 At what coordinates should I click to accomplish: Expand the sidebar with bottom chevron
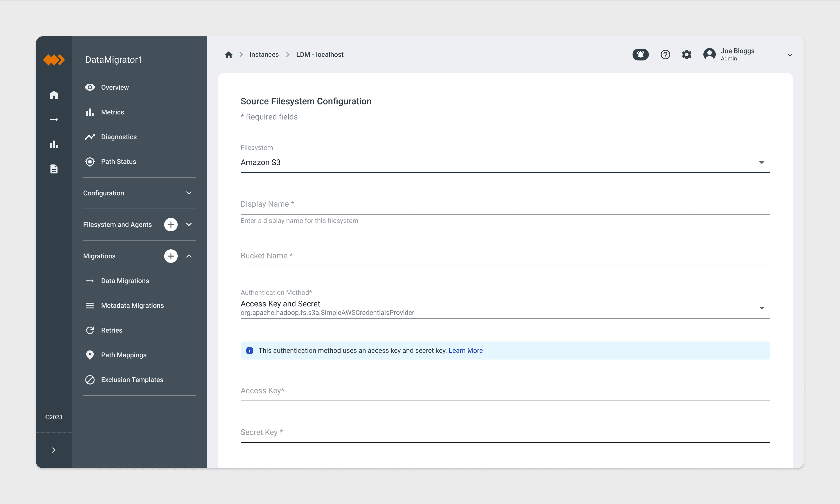pyautogui.click(x=54, y=450)
